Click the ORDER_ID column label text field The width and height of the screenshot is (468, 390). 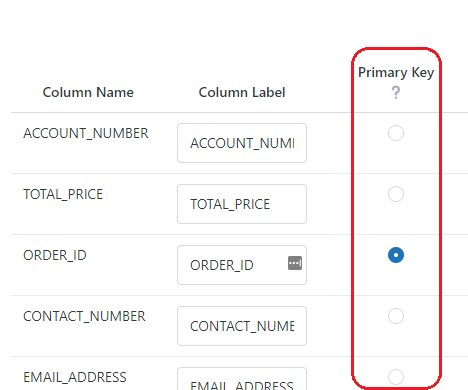click(242, 265)
